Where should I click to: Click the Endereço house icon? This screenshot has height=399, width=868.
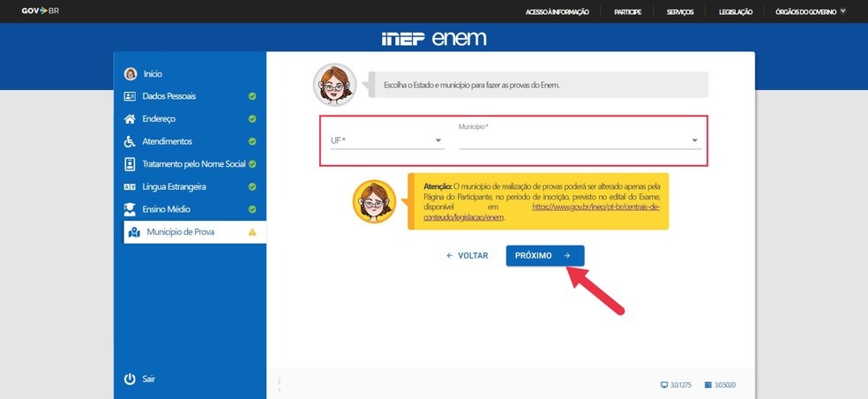coord(130,118)
